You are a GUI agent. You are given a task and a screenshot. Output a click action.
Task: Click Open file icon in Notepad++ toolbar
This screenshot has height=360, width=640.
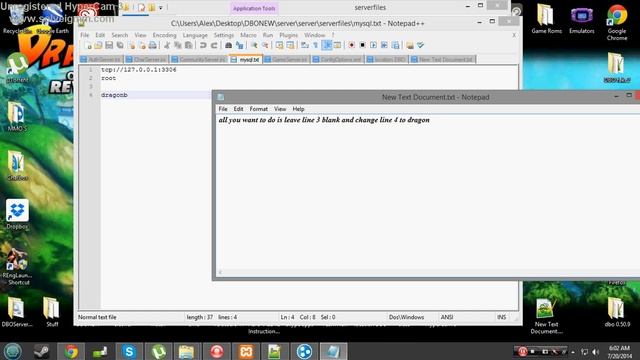click(x=98, y=45)
